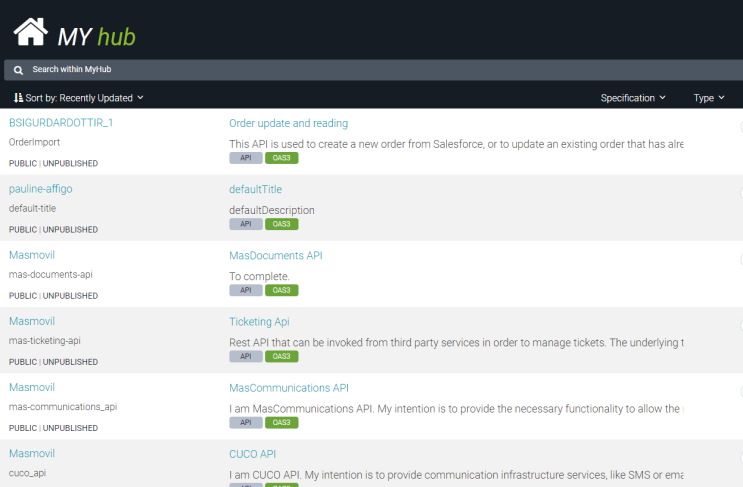This screenshot has height=487, width=743.
Task: Click the sort order icon
Action: (x=18, y=98)
